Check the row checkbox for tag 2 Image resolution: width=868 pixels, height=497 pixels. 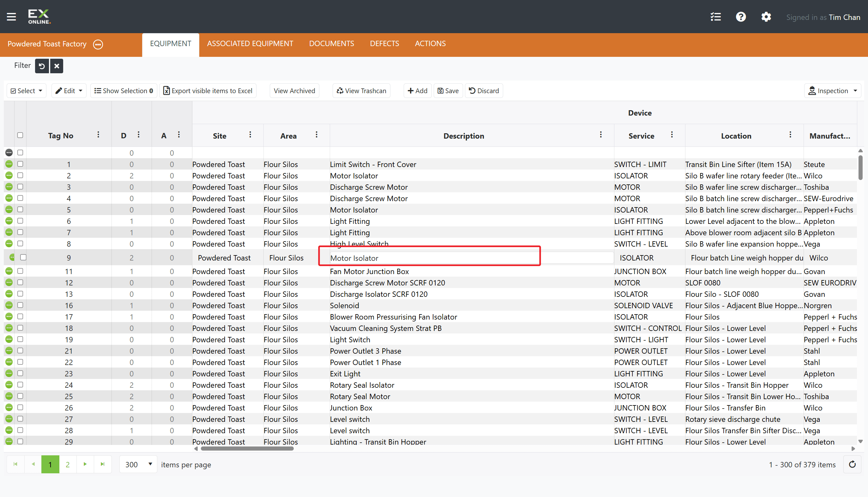20,175
